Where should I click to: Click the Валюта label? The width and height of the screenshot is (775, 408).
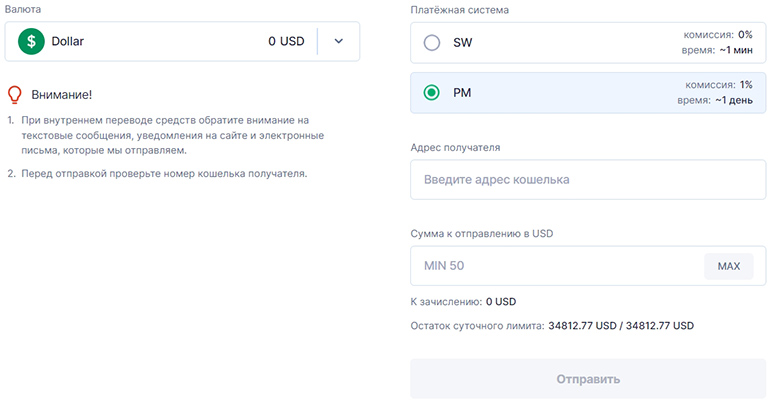[23, 9]
